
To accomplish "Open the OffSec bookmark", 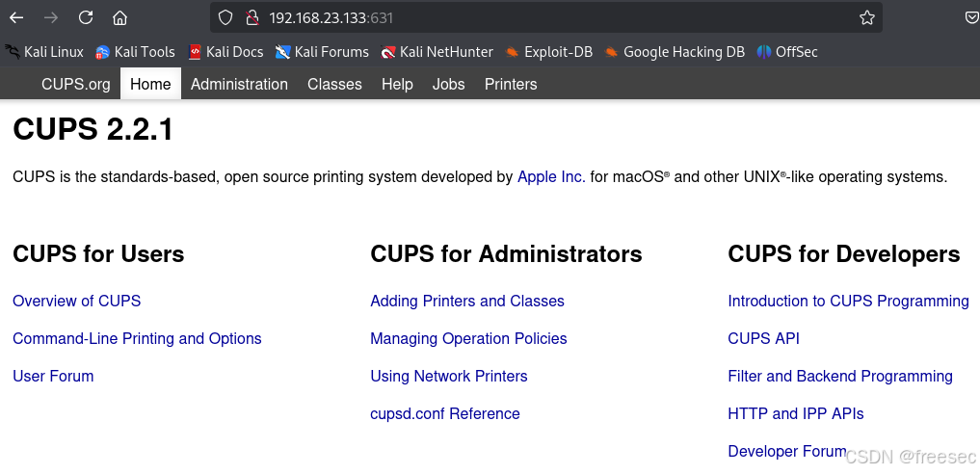I will pyautogui.click(x=787, y=52).
